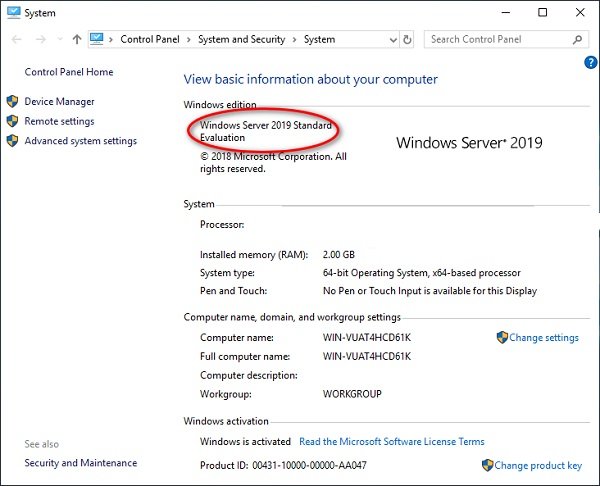Click computer name value WIN-VUAT4HCD61K
Screen dimensions: 600x486
coord(367,338)
